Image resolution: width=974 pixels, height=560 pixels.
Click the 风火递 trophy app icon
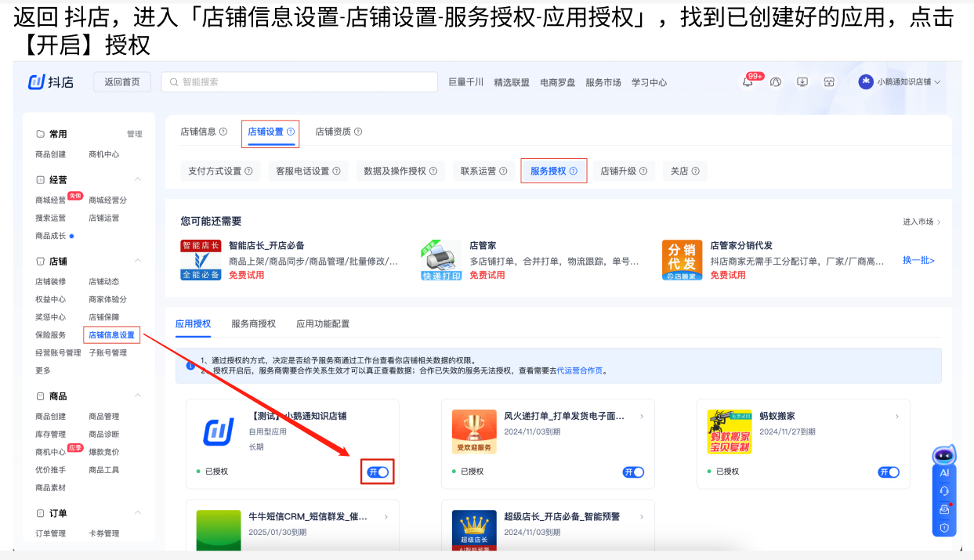point(474,432)
